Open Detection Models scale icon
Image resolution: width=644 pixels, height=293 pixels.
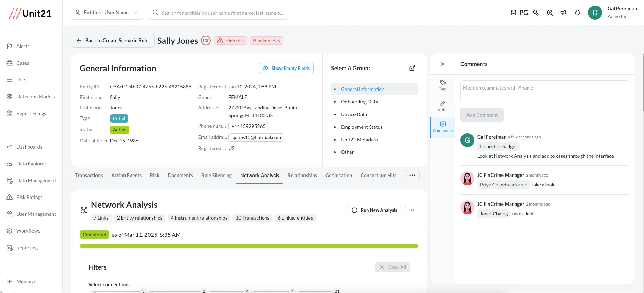(9, 97)
